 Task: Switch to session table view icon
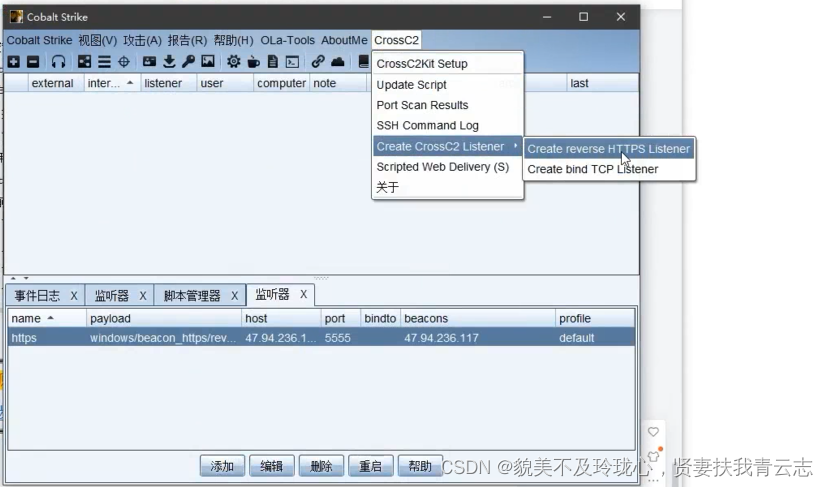click(104, 62)
